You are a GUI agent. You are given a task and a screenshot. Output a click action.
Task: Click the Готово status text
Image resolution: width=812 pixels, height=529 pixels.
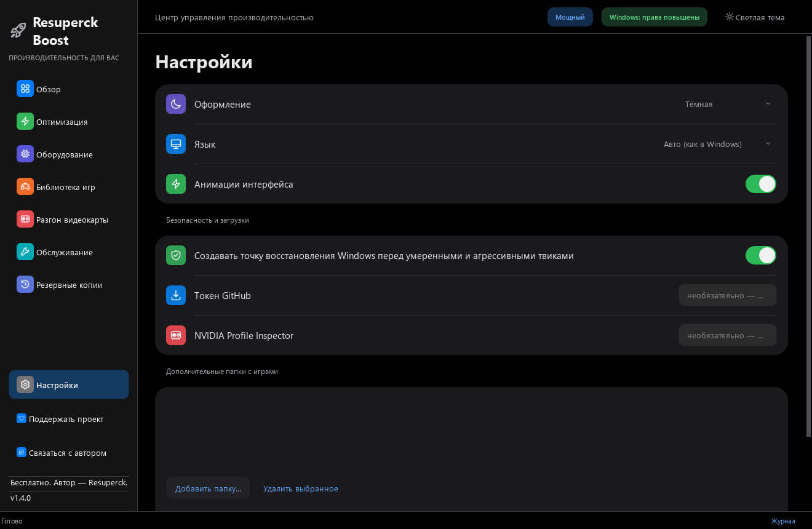[12, 521]
